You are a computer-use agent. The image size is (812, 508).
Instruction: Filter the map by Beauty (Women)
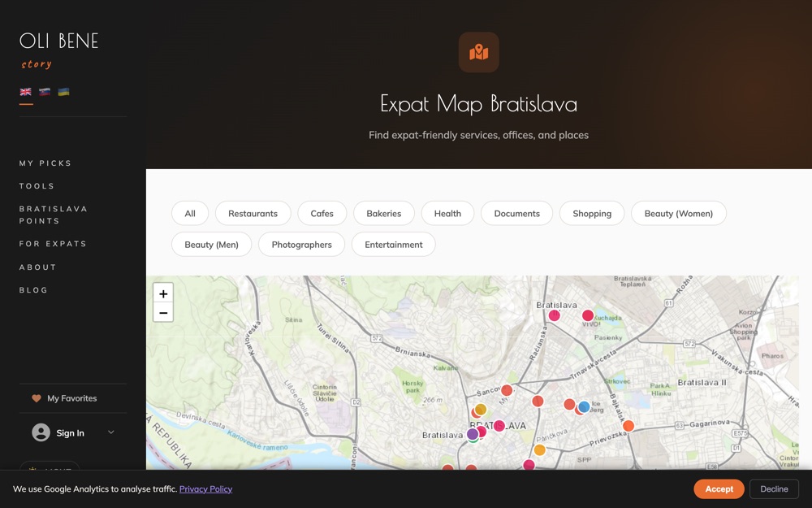tap(678, 213)
